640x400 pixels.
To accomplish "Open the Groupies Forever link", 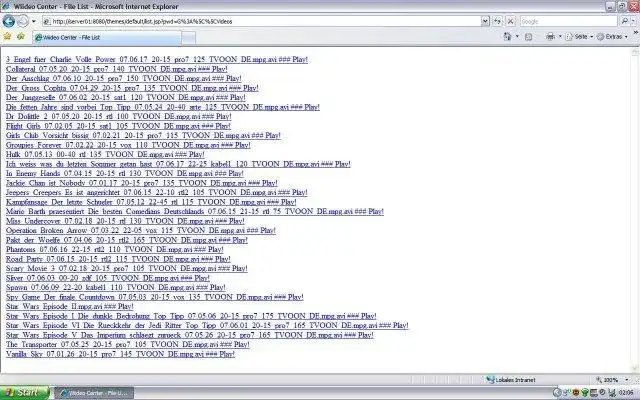I will click(128, 145).
